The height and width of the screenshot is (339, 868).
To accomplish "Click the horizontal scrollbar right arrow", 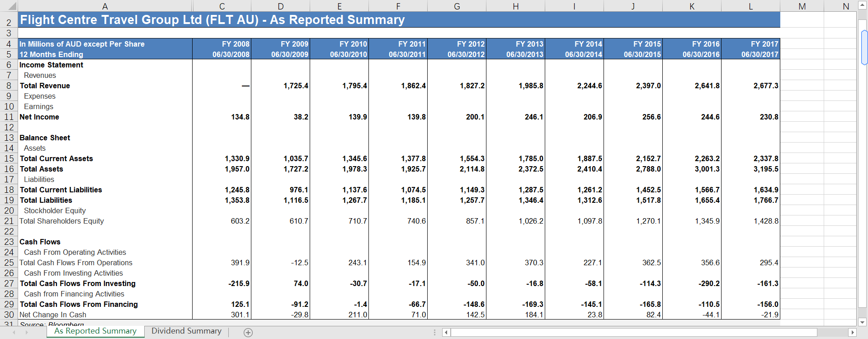I will 853,333.
